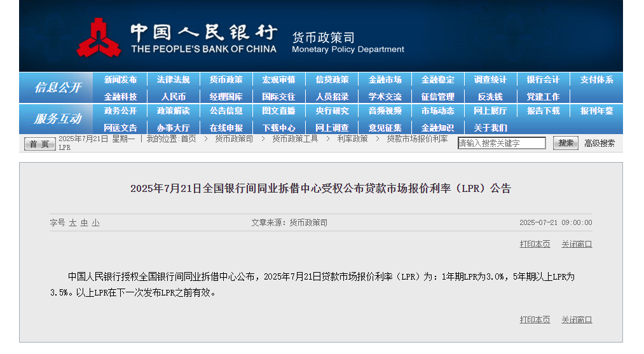Follow the 货币政策司 breadcrumb link
This screenshot has height=354, width=644.
[x=234, y=139]
